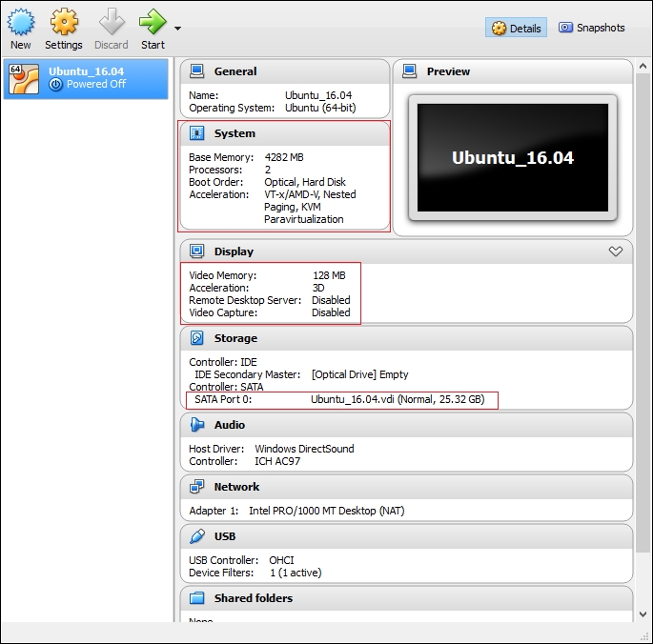Select the Ubuntu_16.04 VM in list
This screenshot has width=653, height=644.
pos(86,79)
